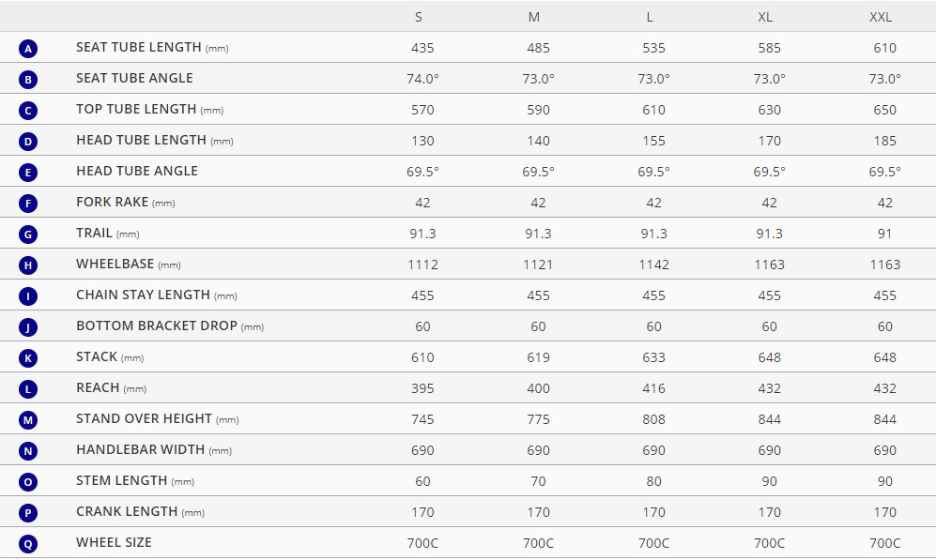Select the C marker beside Top Tube Length

[x=28, y=111]
